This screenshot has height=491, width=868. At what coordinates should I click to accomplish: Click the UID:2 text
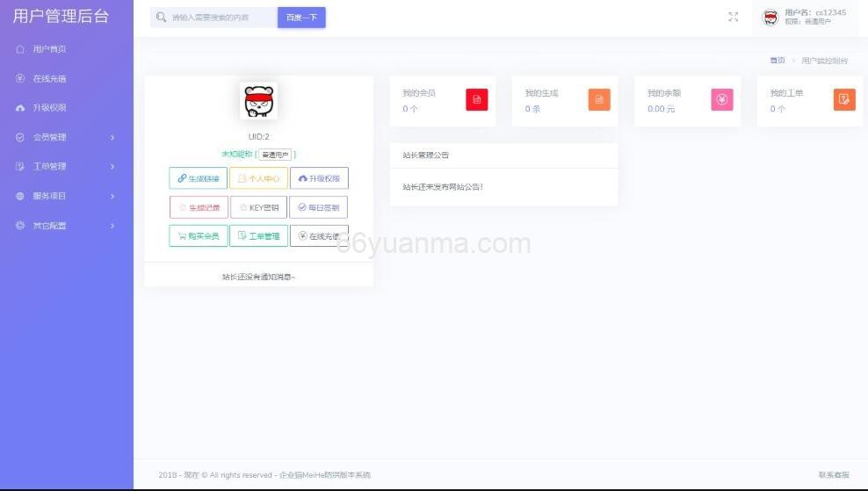click(258, 137)
